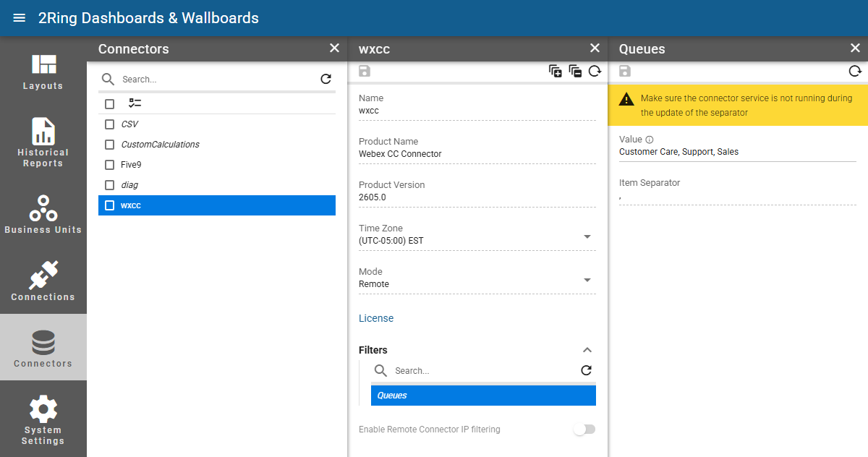Click the expand-all icon in wxcc toolbar
Screen dimensions: 868x457
pos(556,71)
